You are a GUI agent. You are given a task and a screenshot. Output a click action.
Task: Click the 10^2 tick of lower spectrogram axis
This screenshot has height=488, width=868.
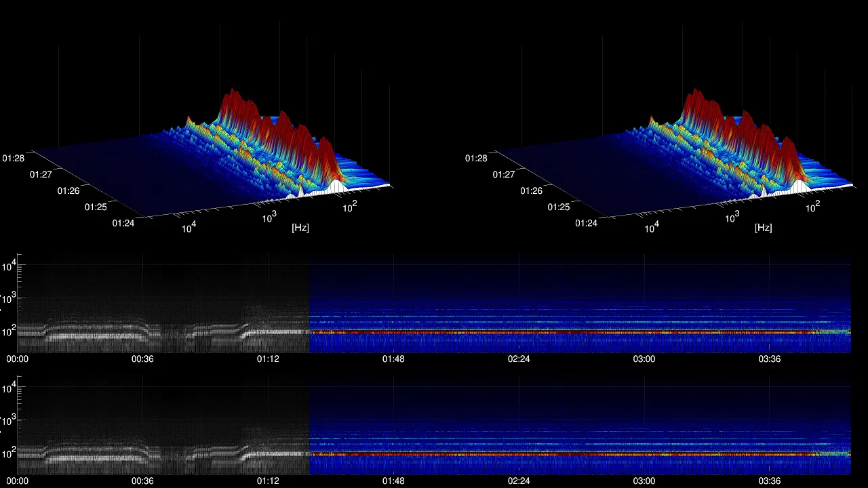point(8,452)
